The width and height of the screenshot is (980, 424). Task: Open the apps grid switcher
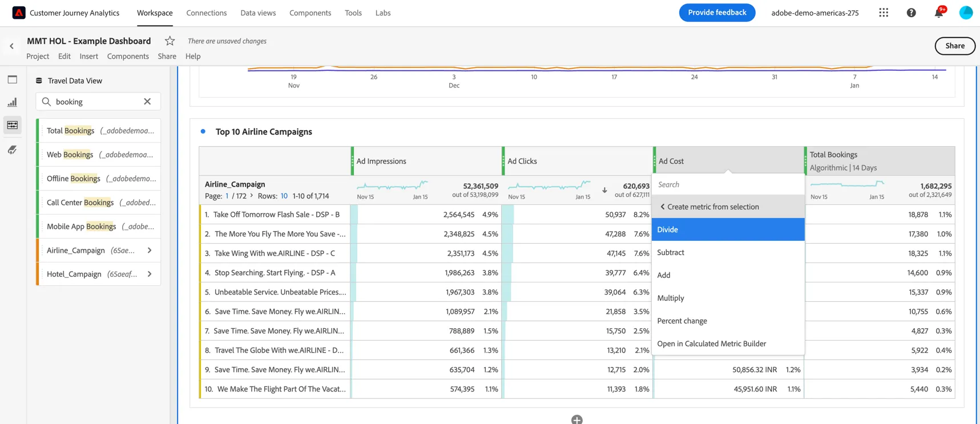pos(884,13)
